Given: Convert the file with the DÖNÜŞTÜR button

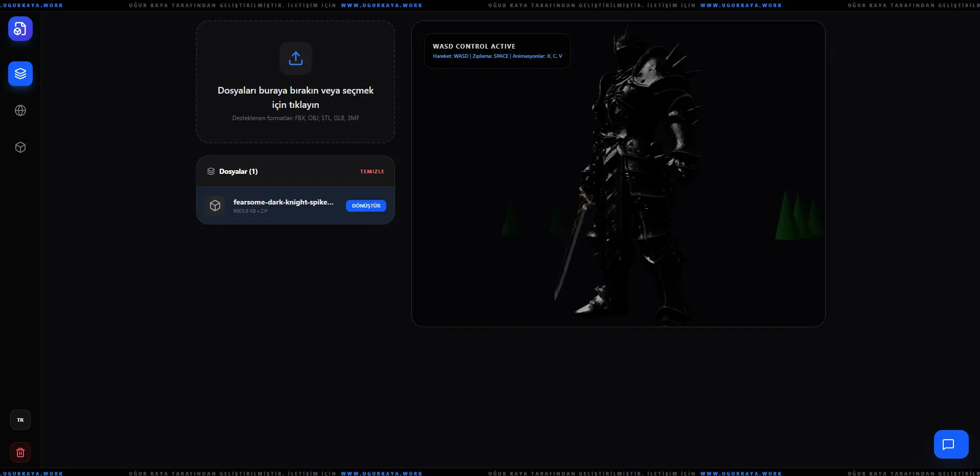Looking at the screenshot, I should point(366,206).
